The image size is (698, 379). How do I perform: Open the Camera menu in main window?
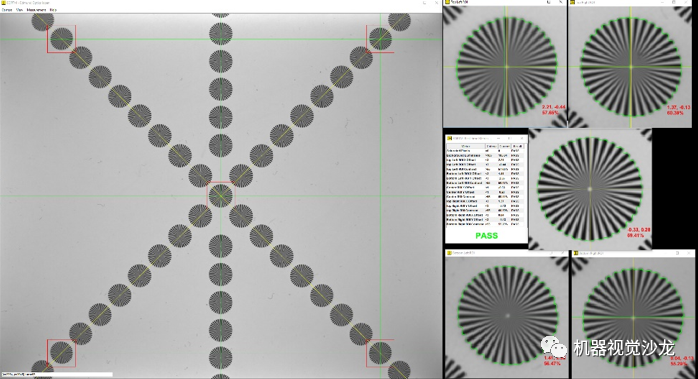(7, 9)
